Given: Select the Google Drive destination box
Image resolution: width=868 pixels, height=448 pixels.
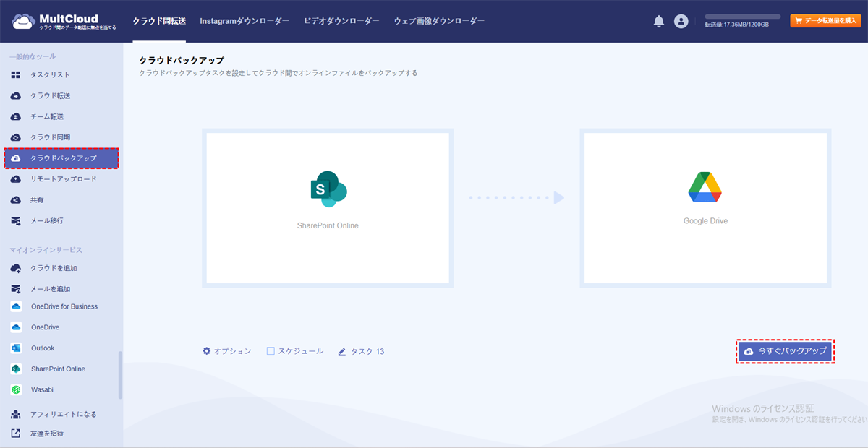Looking at the screenshot, I should click(x=705, y=208).
